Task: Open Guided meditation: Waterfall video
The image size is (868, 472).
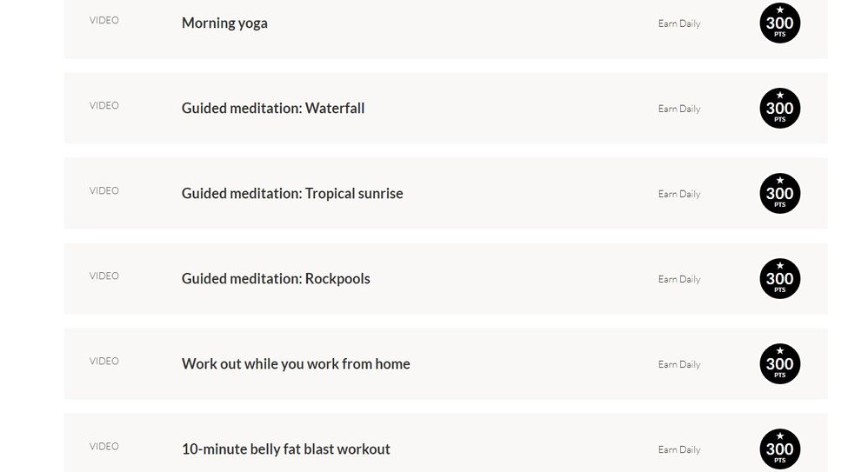Action: (273, 109)
